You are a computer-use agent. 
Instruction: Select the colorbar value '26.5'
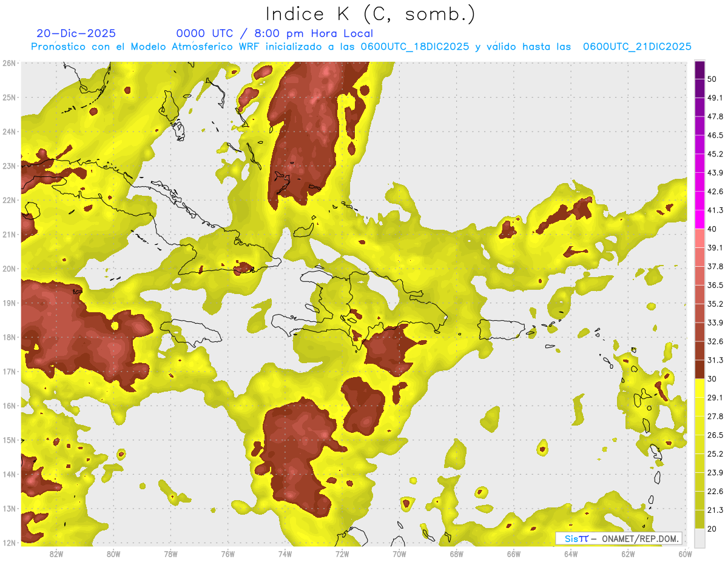point(715,435)
